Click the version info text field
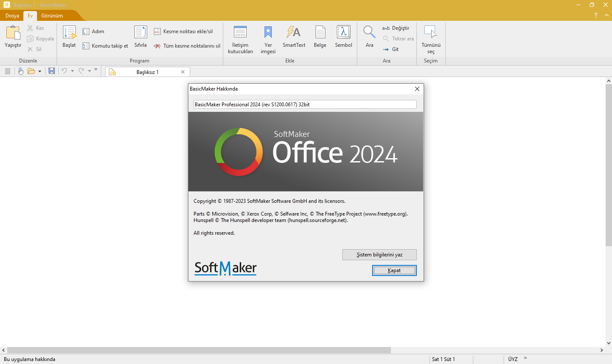This screenshot has width=612, height=364. (305, 105)
